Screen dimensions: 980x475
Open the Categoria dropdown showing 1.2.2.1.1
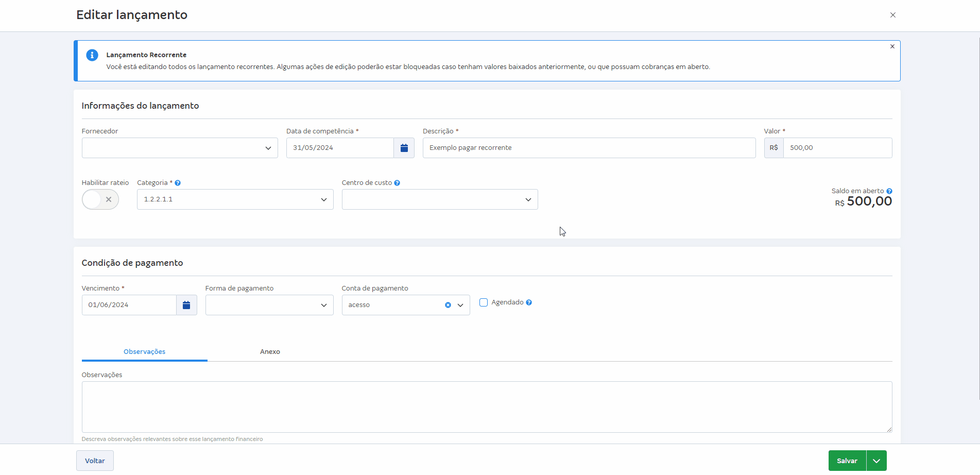(235, 199)
